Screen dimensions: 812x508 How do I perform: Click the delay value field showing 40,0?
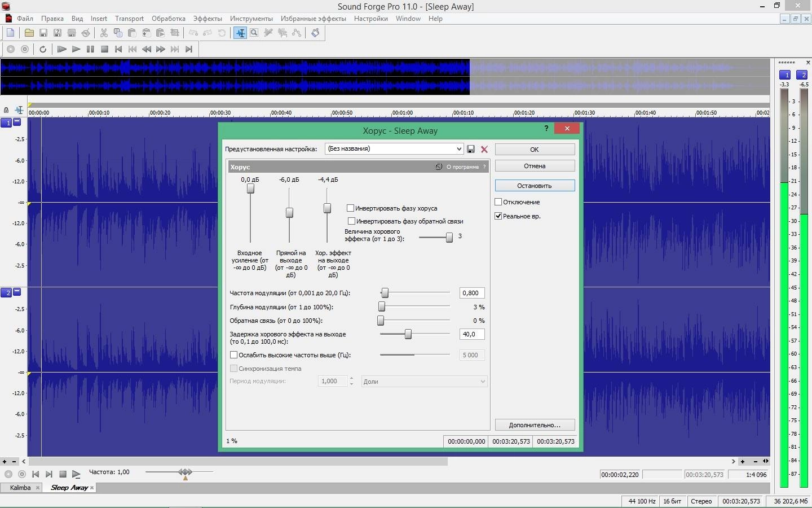tap(472, 334)
